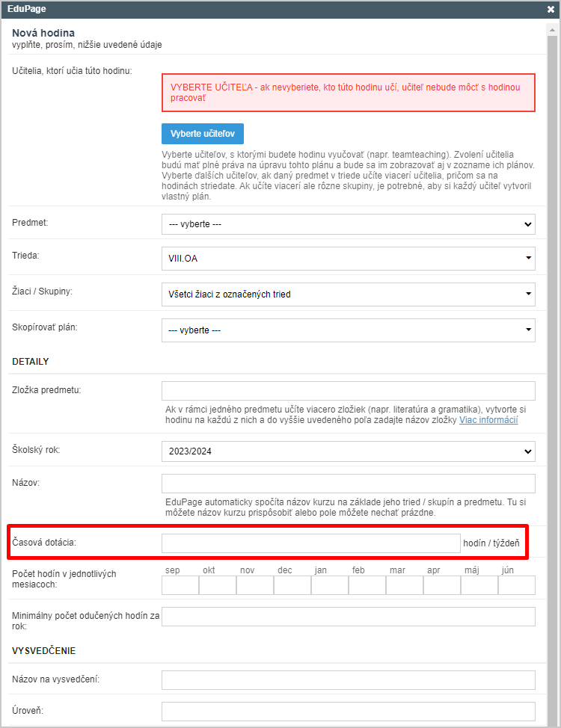The height and width of the screenshot is (728, 561).
Task: Focus the Minimálny počet odučených hodín field
Action: [348, 617]
